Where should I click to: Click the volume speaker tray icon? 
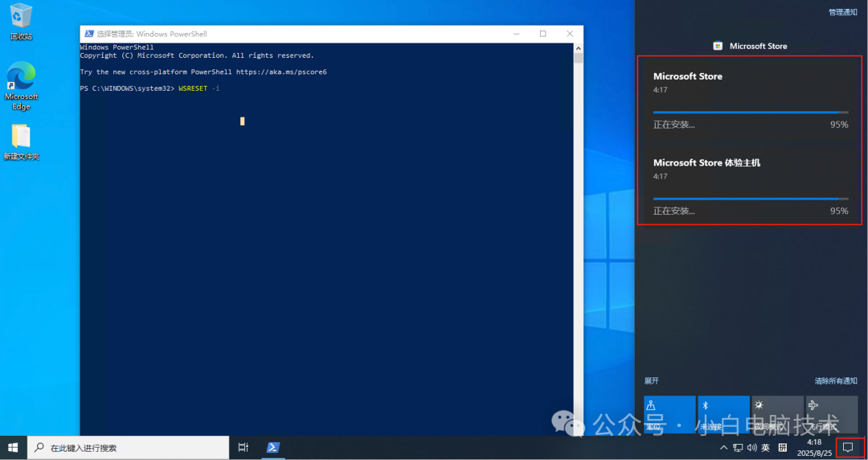click(751, 448)
